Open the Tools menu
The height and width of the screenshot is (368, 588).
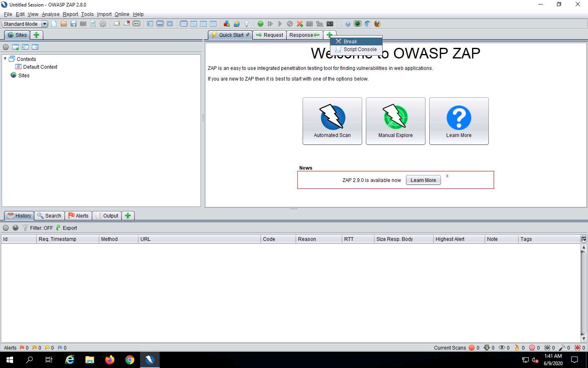tap(87, 14)
